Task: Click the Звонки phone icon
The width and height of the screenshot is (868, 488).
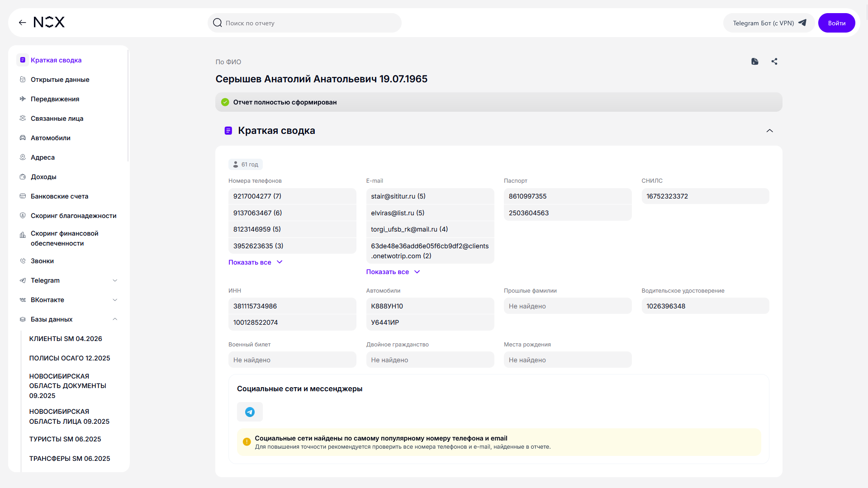Action: [23, 261]
